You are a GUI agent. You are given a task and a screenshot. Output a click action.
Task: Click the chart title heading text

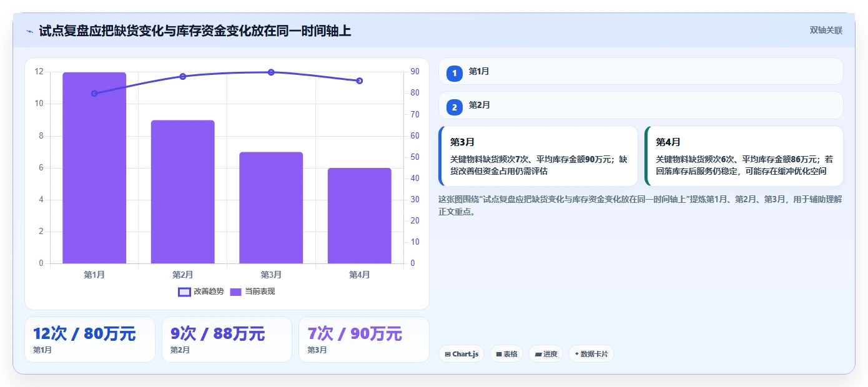pyautogui.click(x=195, y=31)
